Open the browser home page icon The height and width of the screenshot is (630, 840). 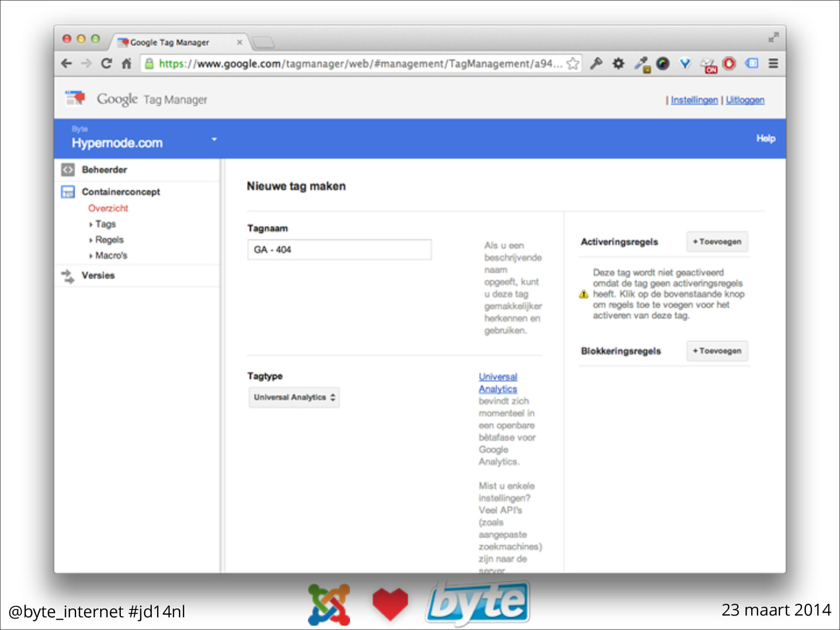tap(127, 64)
